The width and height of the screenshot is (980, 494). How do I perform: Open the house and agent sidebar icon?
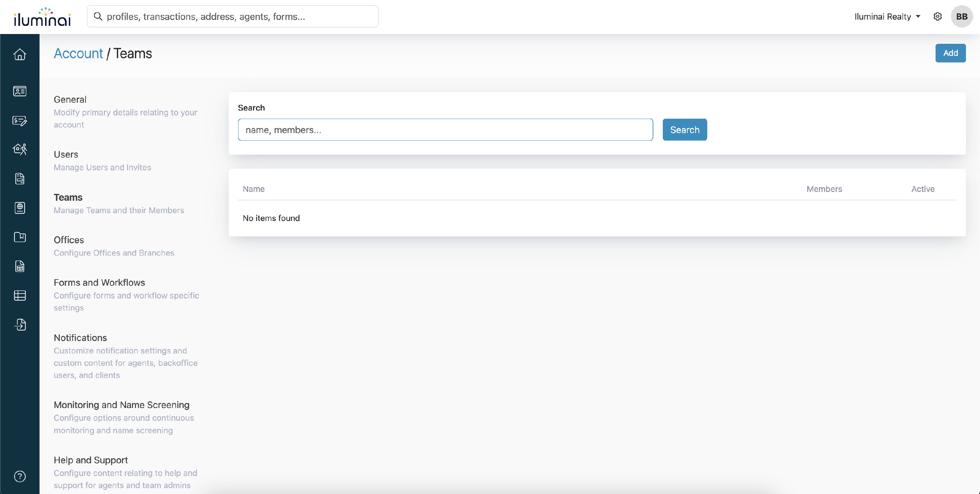pos(20,149)
